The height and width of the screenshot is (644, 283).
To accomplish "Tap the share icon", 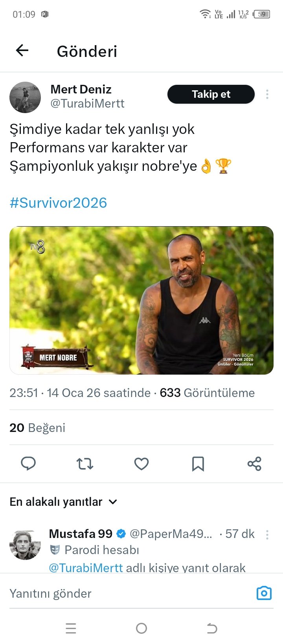I will click(x=254, y=464).
